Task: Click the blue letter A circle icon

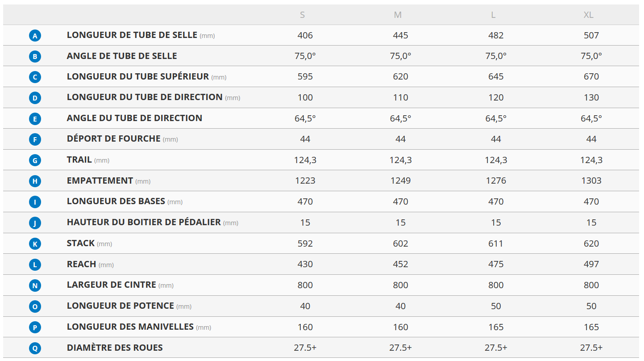Action: (35, 36)
